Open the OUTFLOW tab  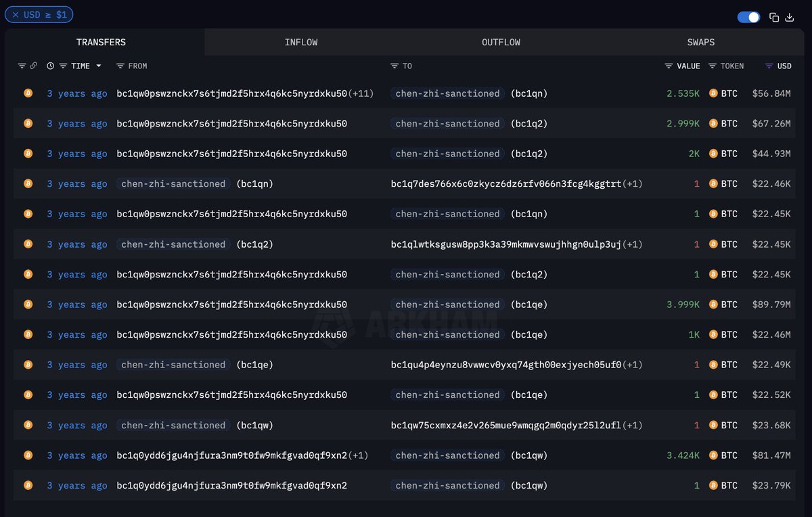501,42
